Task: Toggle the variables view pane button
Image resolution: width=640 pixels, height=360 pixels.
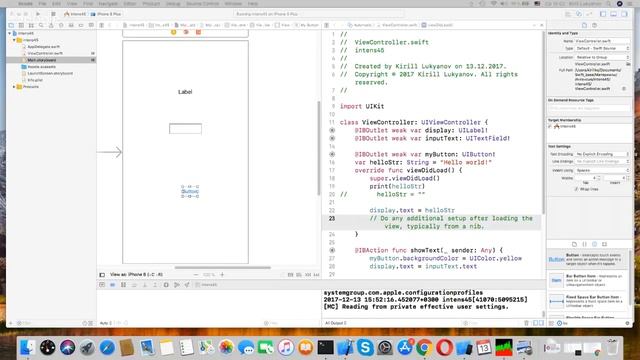Action: [536, 323]
